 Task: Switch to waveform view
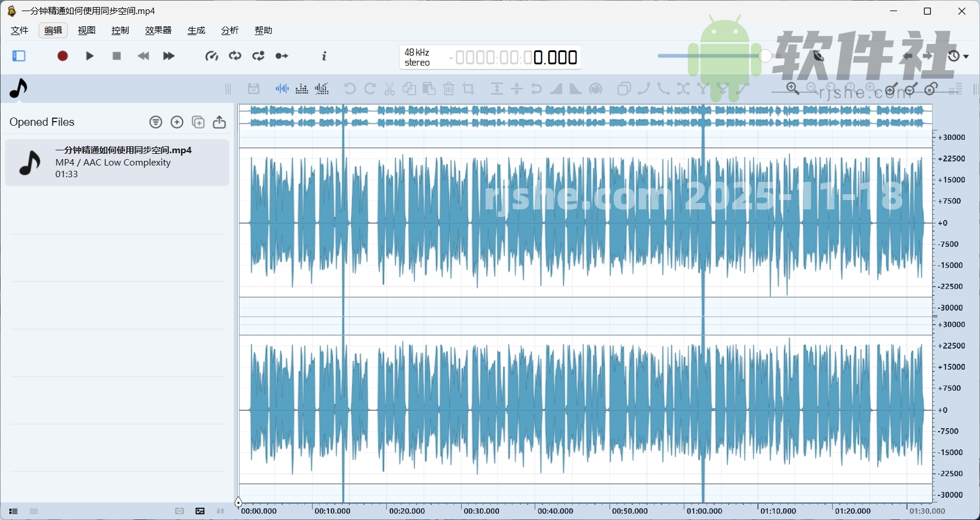tap(282, 89)
